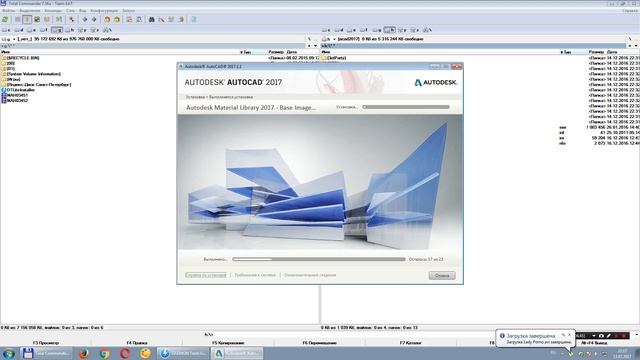
Task: Open Chrome from the taskbar
Action: 104,353
